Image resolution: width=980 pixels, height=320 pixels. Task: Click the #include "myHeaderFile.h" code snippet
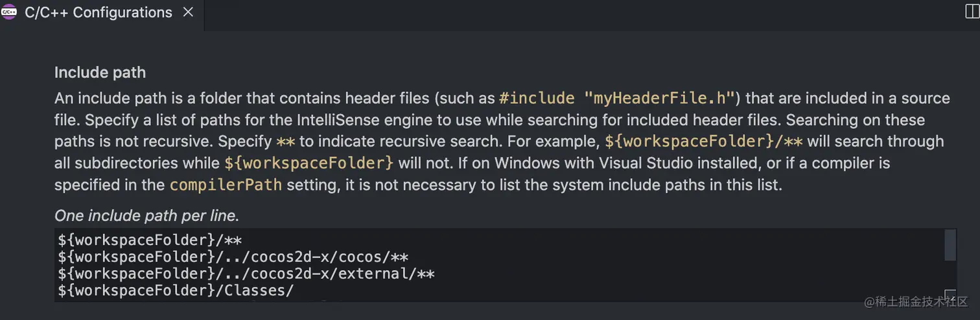point(618,98)
